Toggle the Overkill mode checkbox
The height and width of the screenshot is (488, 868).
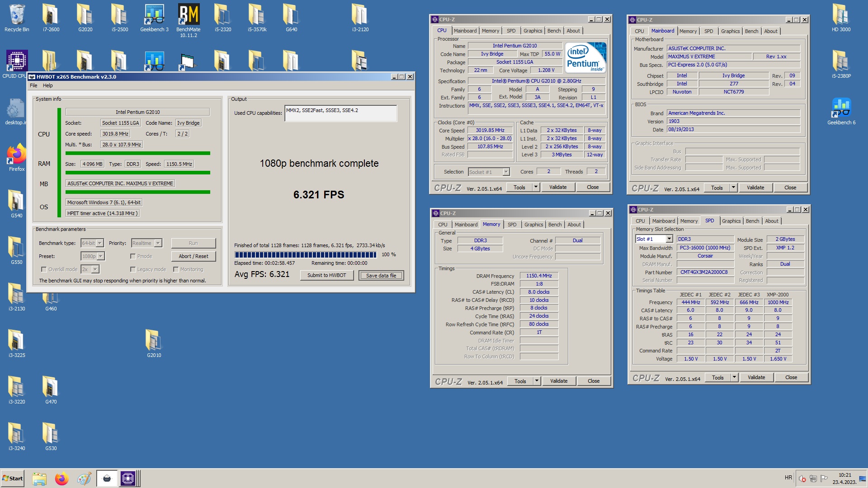[x=44, y=269]
